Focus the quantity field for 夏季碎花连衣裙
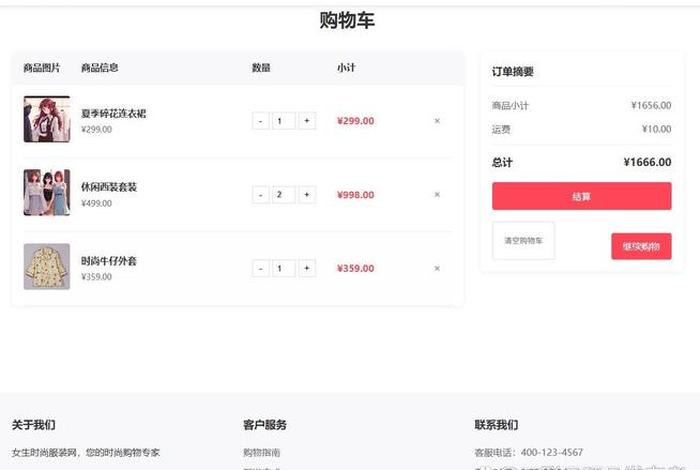This screenshot has height=470, width=700. click(x=283, y=121)
